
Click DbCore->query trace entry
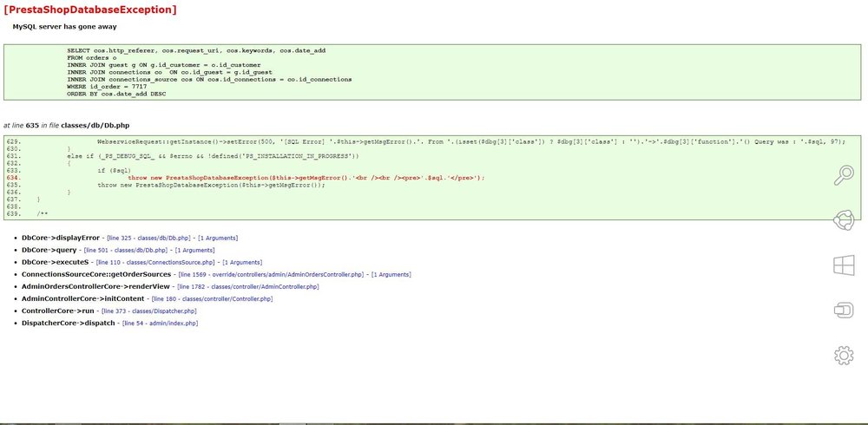tap(49, 250)
